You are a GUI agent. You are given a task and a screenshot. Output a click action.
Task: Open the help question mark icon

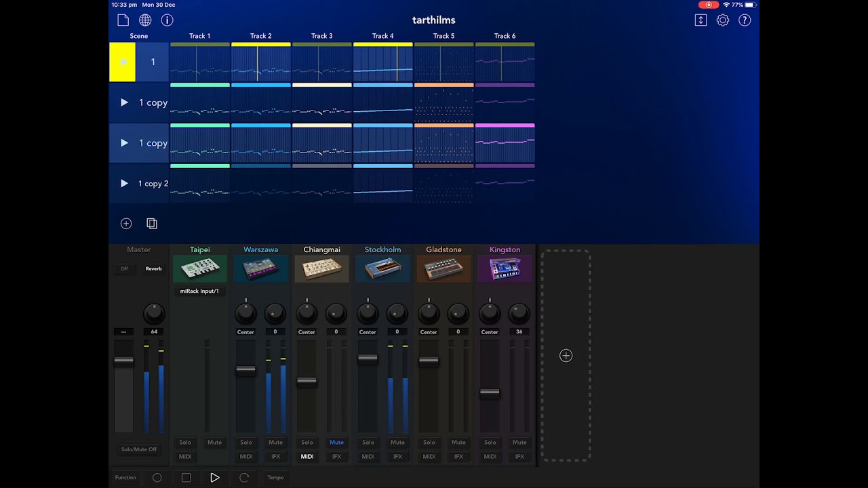[x=745, y=20]
